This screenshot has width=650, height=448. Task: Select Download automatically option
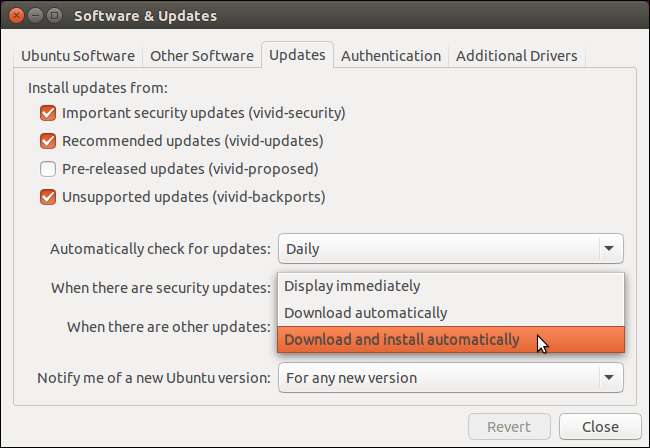click(365, 313)
